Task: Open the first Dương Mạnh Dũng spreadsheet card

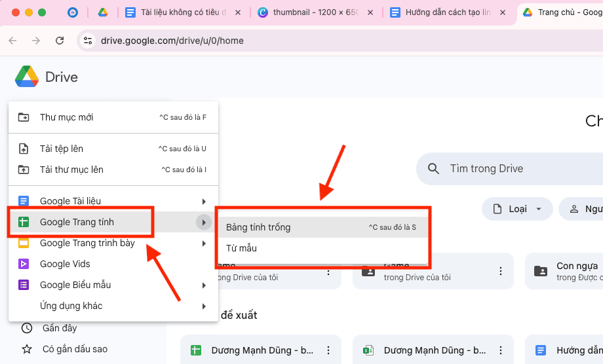Action: (x=261, y=350)
